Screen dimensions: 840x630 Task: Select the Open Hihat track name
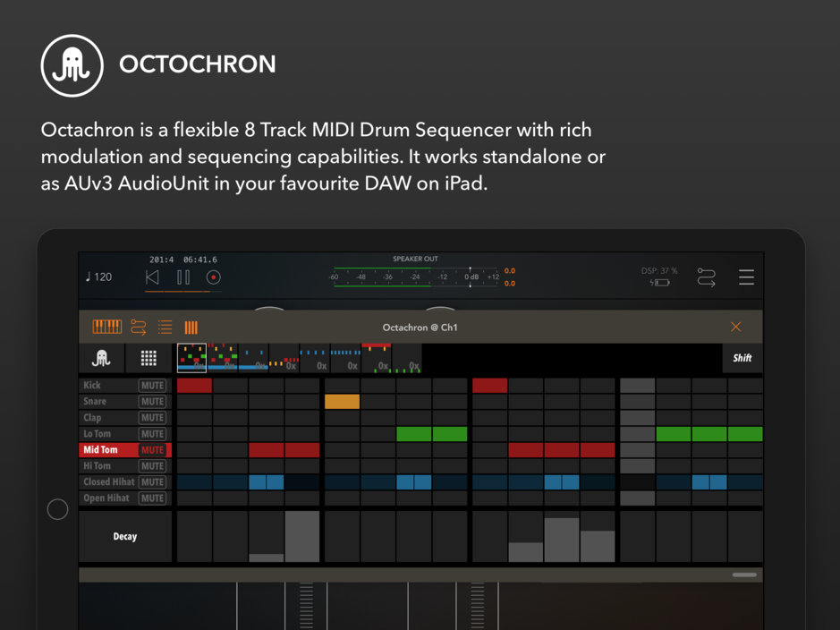tap(106, 498)
